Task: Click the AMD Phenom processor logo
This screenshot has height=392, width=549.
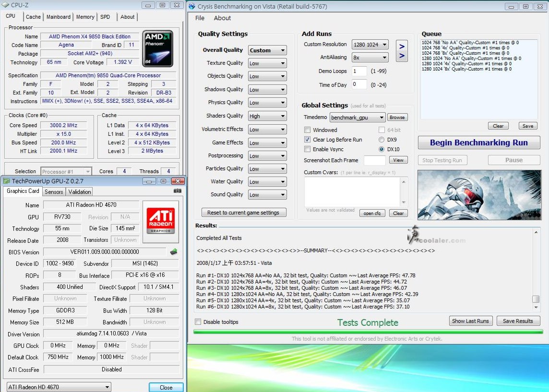Action: coord(158,48)
